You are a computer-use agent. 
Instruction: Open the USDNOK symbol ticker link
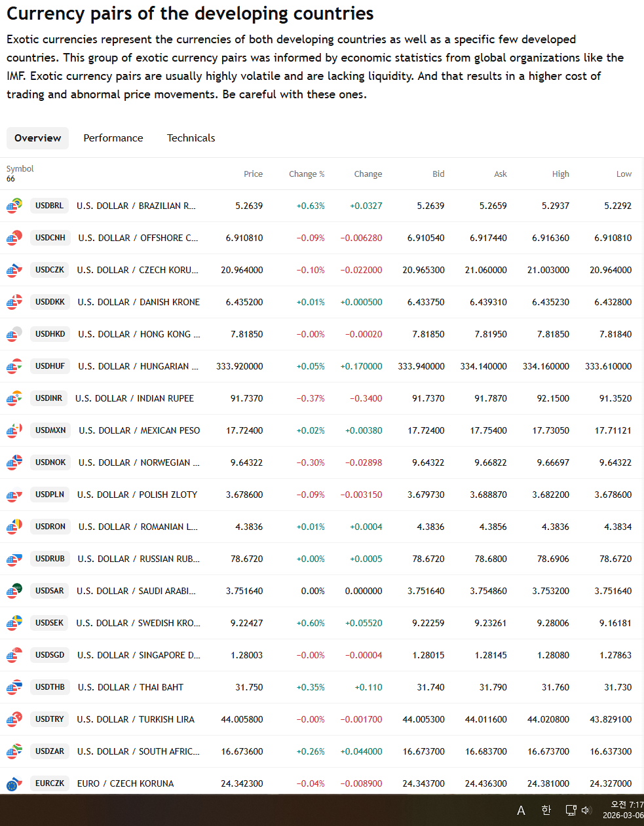pyautogui.click(x=50, y=462)
